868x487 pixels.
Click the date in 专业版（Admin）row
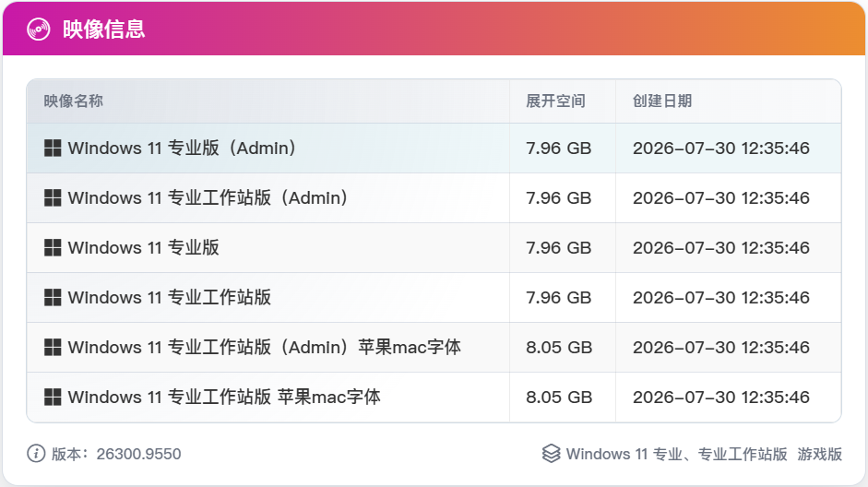point(721,148)
